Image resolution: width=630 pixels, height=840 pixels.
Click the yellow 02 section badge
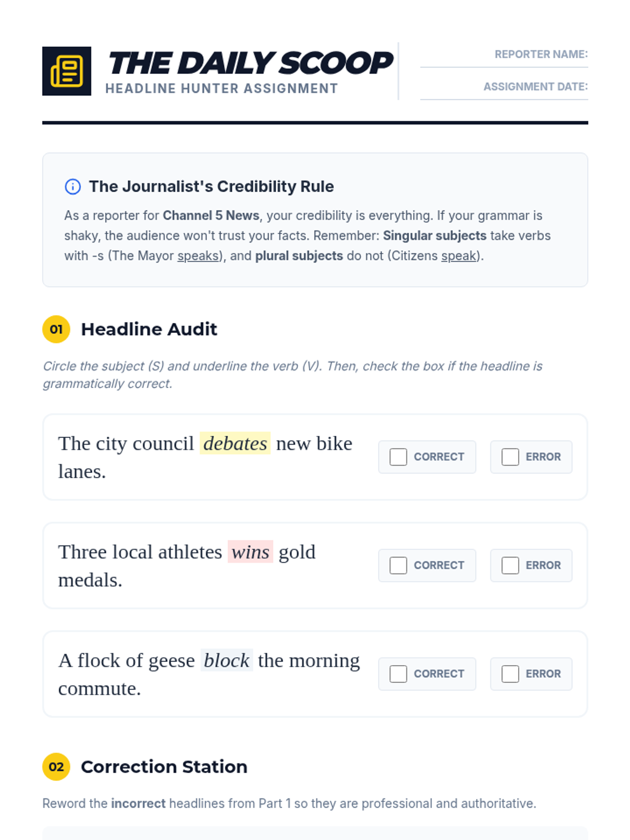click(x=56, y=766)
